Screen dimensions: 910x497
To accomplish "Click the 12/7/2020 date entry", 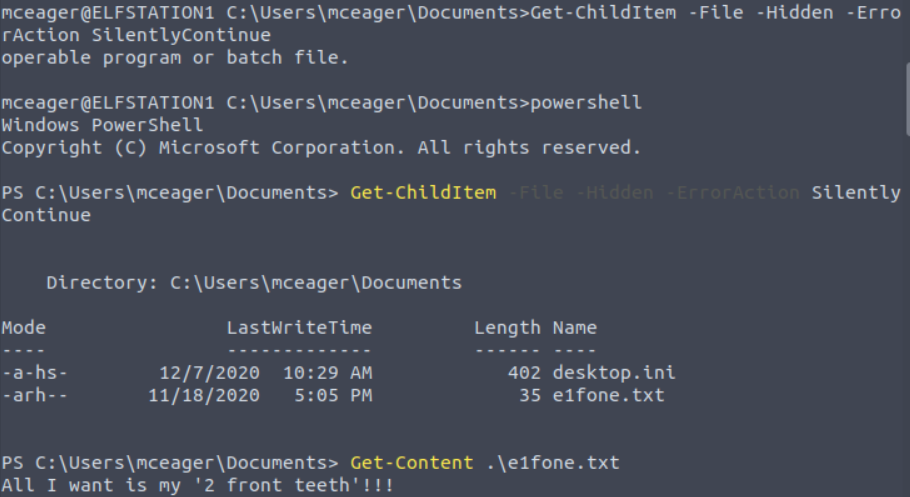I will tap(210, 373).
